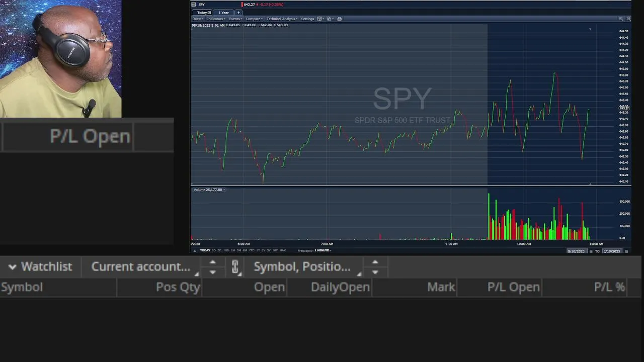Add a new chart tab with plus button
Viewport: 644px width, 362px height.
pos(238,13)
